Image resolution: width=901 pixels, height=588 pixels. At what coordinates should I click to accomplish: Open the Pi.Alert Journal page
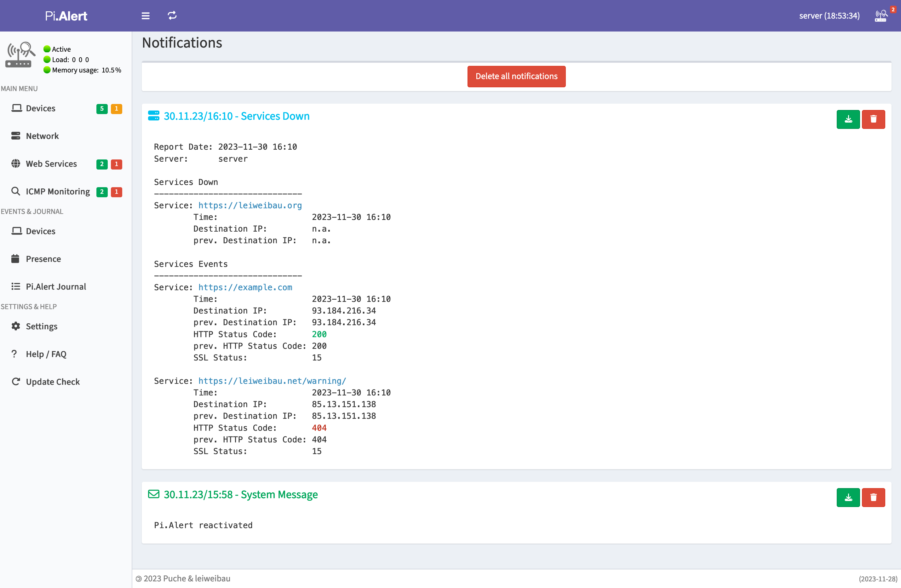56,287
